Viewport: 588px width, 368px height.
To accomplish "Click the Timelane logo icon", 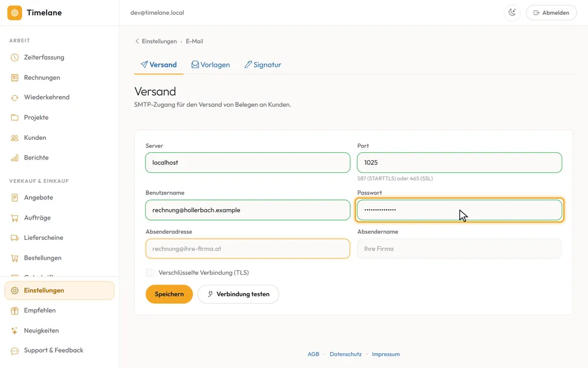I will coord(15,13).
